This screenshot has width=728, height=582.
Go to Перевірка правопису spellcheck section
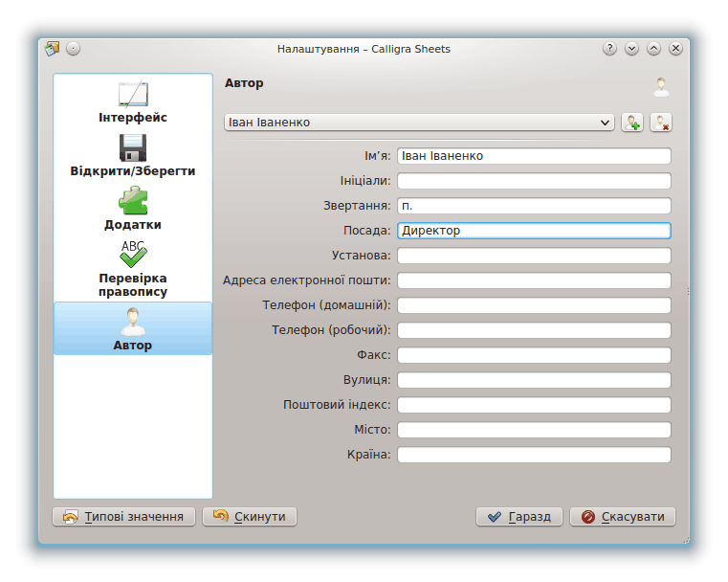click(132, 270)
